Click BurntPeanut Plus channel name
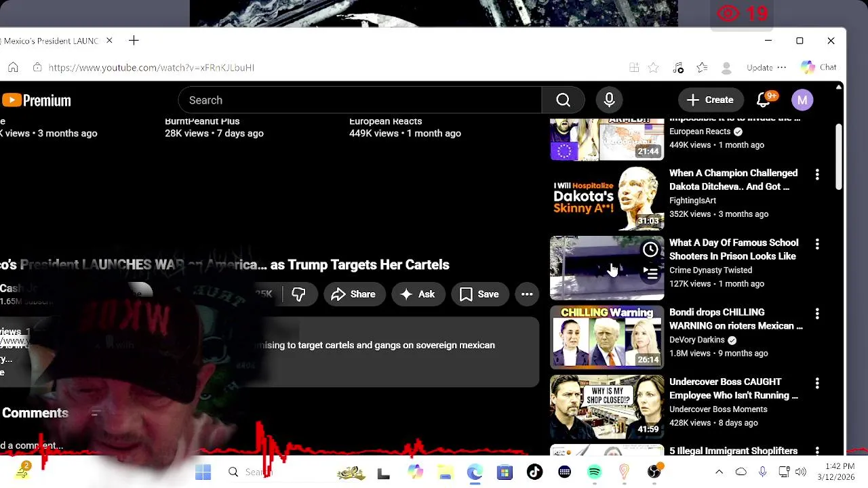Screen dimensions: 868x488 click(x=202, y=121)
